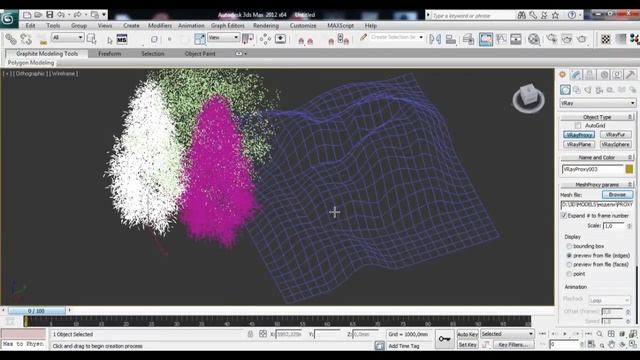640x360 pixels.
Task: Click the New Scene icon in quick access
Action: click(x=27, y=15)
